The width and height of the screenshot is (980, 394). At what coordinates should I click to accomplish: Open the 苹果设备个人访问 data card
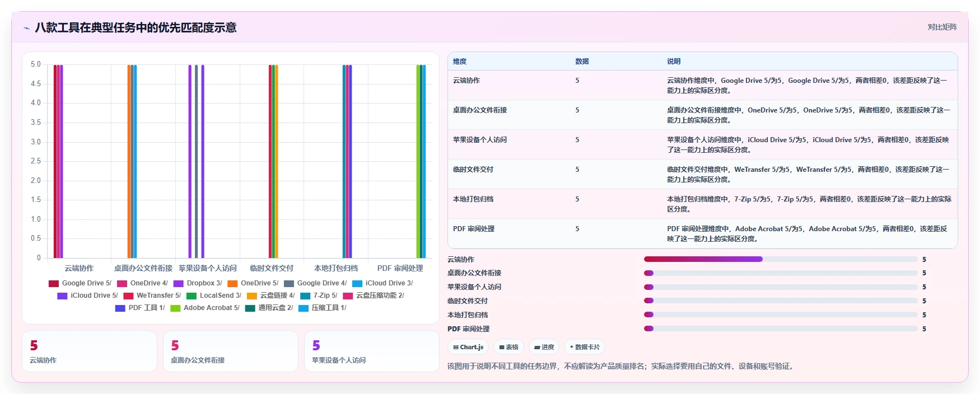[372, 351]
